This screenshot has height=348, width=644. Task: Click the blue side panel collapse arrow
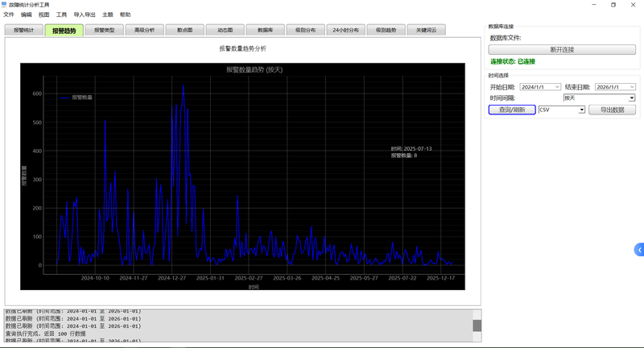point(639,250)
